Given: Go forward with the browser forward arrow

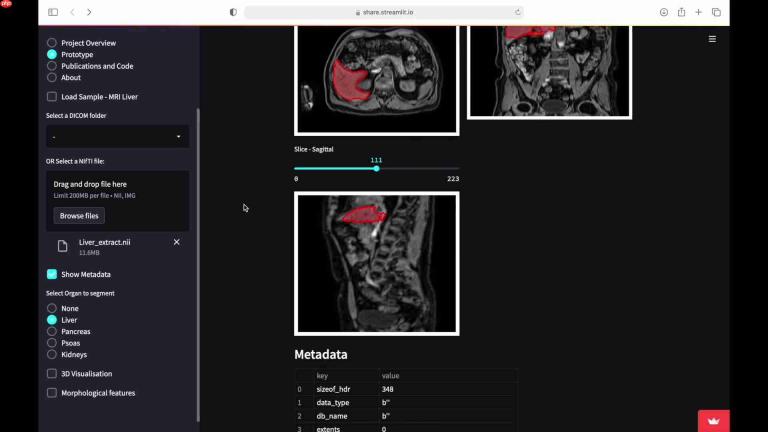Looking at the screenshot, I should 89,12.
